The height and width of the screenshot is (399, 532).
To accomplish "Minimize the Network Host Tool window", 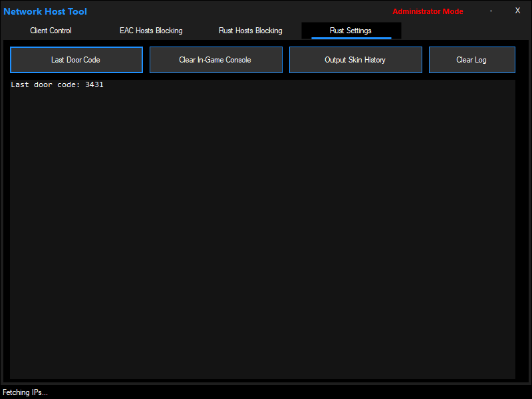I will [x=491, y=11].
